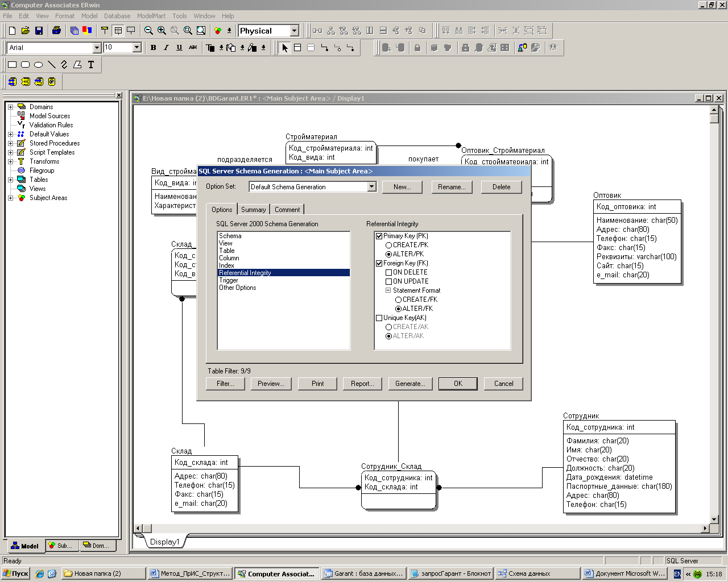
Task: Click the Fit Model to window icon
Action: pyautogui.click(x=201, y=31)
